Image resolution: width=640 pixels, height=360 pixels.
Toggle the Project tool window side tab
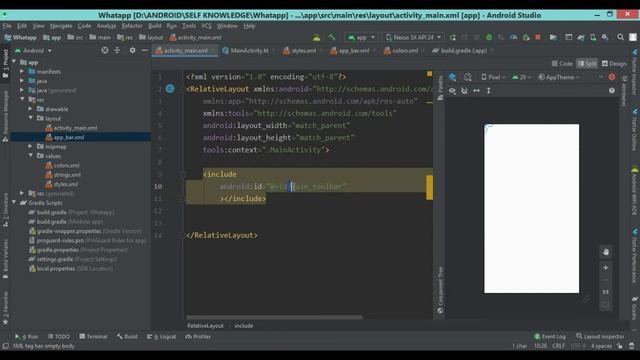(x=5, y=64)
